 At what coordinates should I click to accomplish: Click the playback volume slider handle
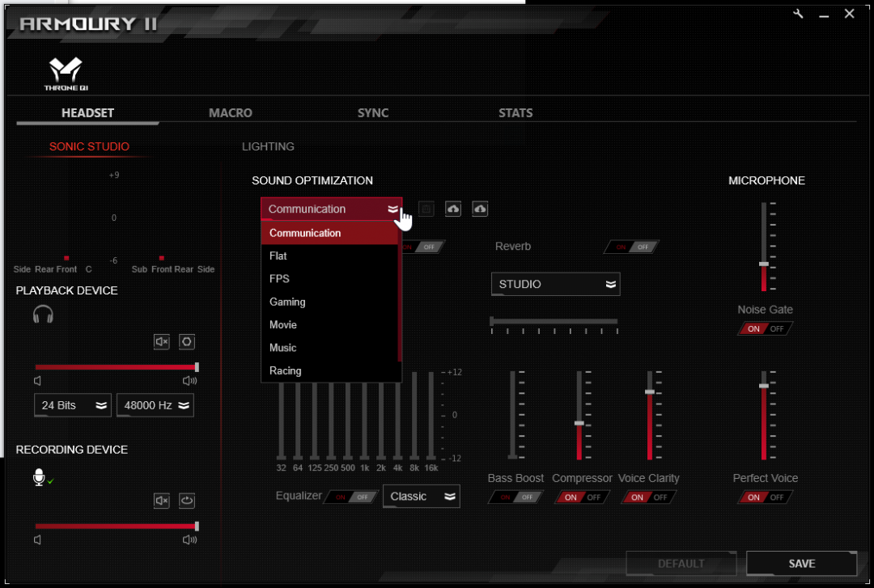point(197,367)
